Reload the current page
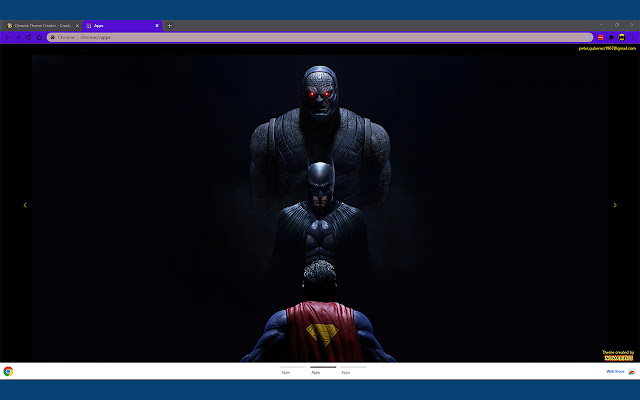Image resolution: width=640 pixels, height=400 pixels. coord(29,37)
